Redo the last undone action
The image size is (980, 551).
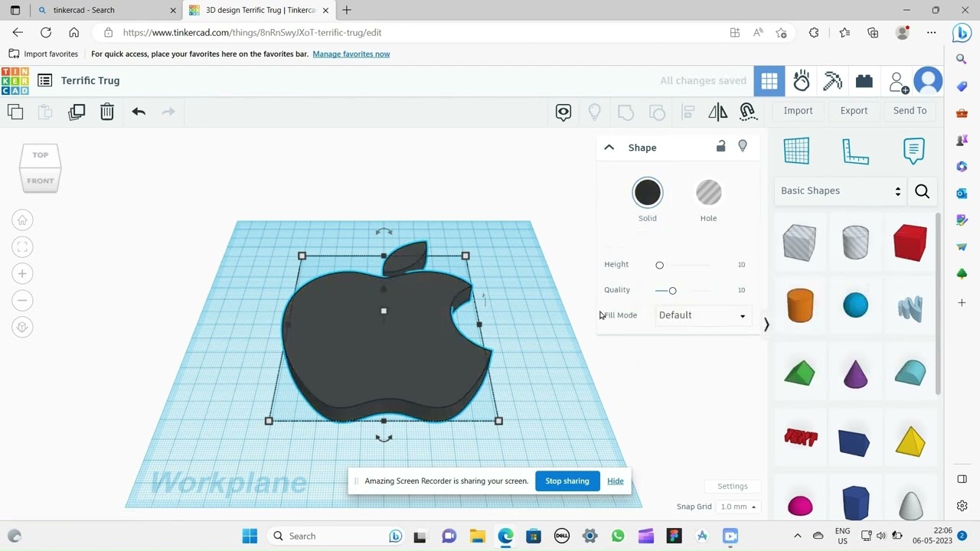[x=168, y=112]
